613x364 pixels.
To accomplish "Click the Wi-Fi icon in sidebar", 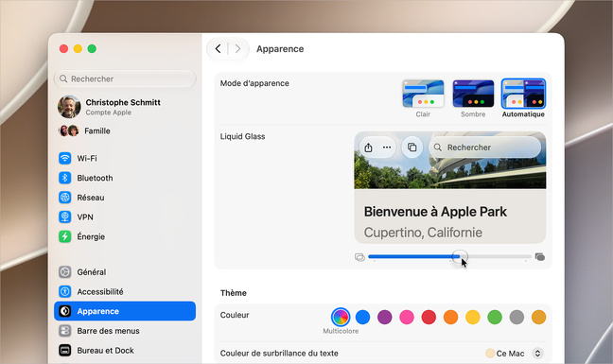I will (65, 158).
